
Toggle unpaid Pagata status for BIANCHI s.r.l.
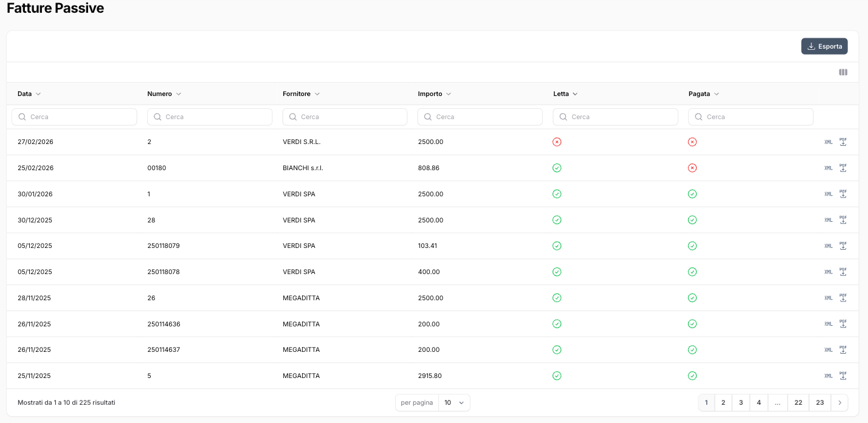coord(692,168)
